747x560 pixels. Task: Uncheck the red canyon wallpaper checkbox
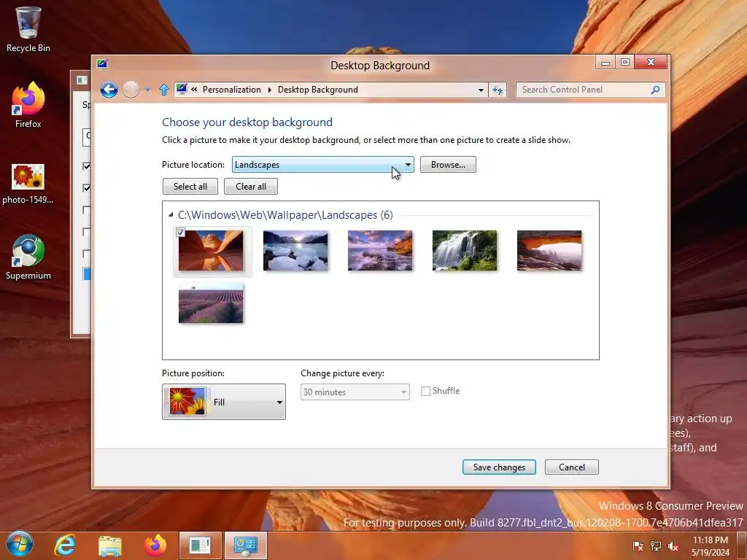click(180, 233)
